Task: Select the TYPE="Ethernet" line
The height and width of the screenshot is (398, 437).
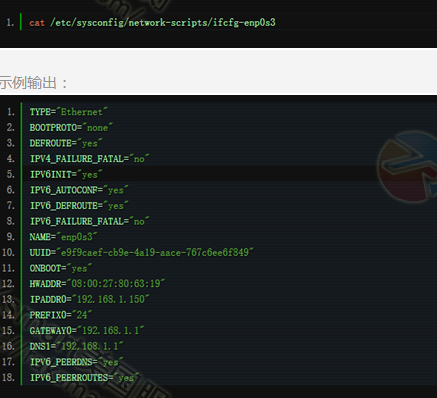Action: pos(68,112)
